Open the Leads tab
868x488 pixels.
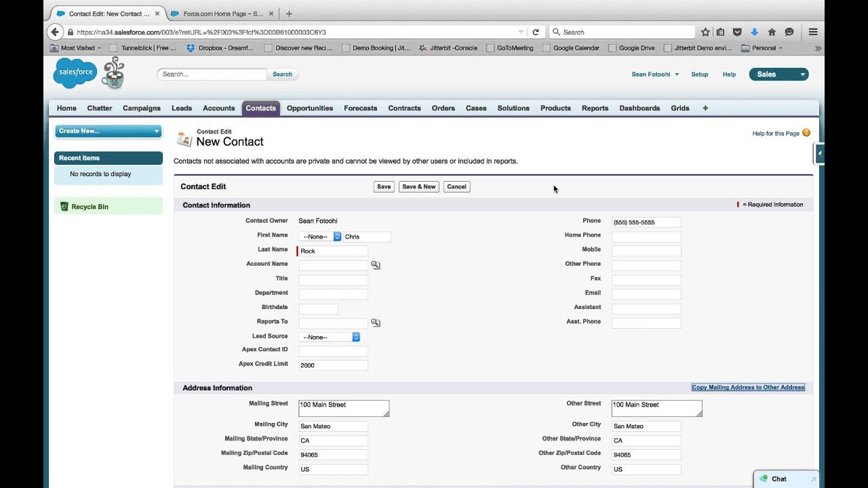coord(182,108)
